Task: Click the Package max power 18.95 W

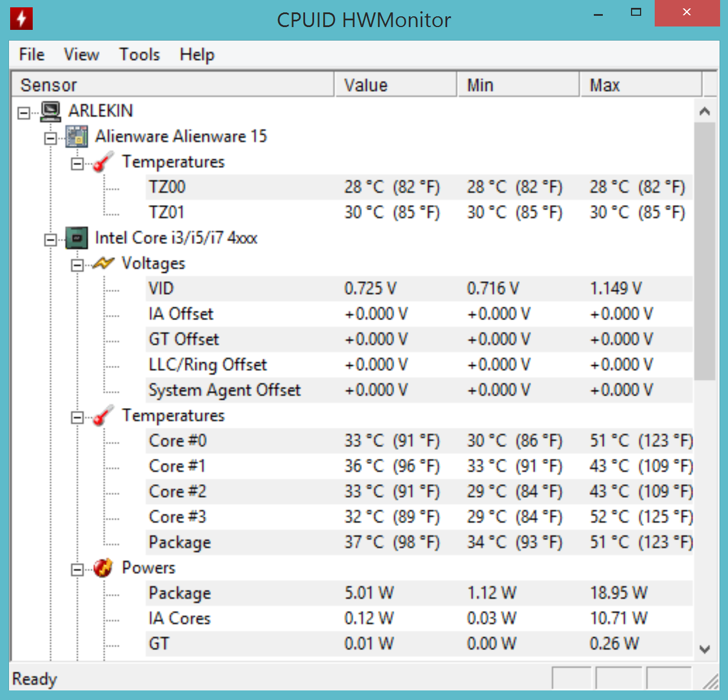Action: click(619, 593)
